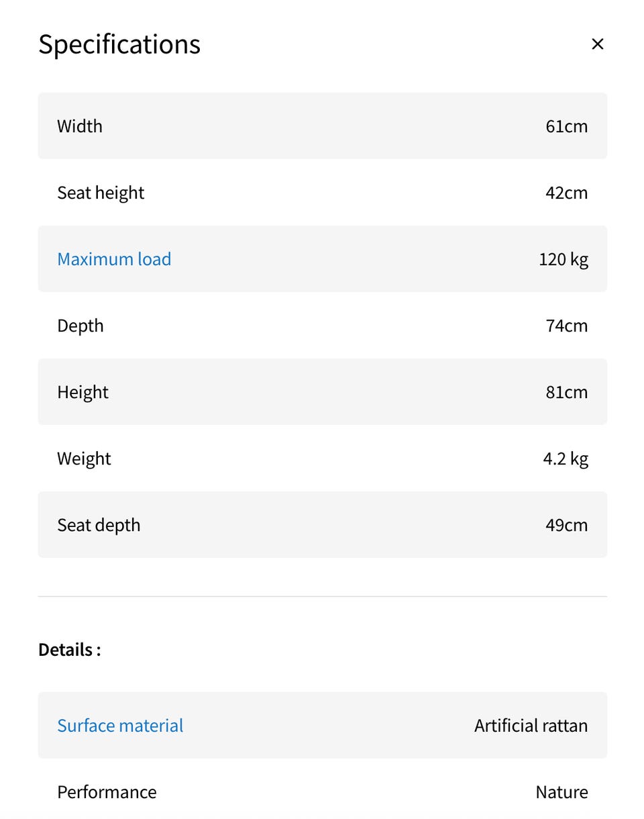644x819 pixels.
Task: Click the 4.2 kg weight value
Action: coord(565,459)
